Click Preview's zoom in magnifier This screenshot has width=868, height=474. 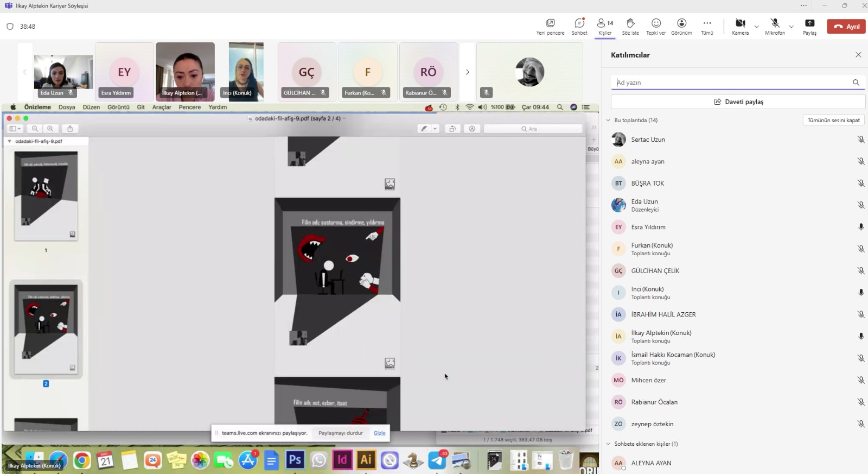(x=50, y=129)
